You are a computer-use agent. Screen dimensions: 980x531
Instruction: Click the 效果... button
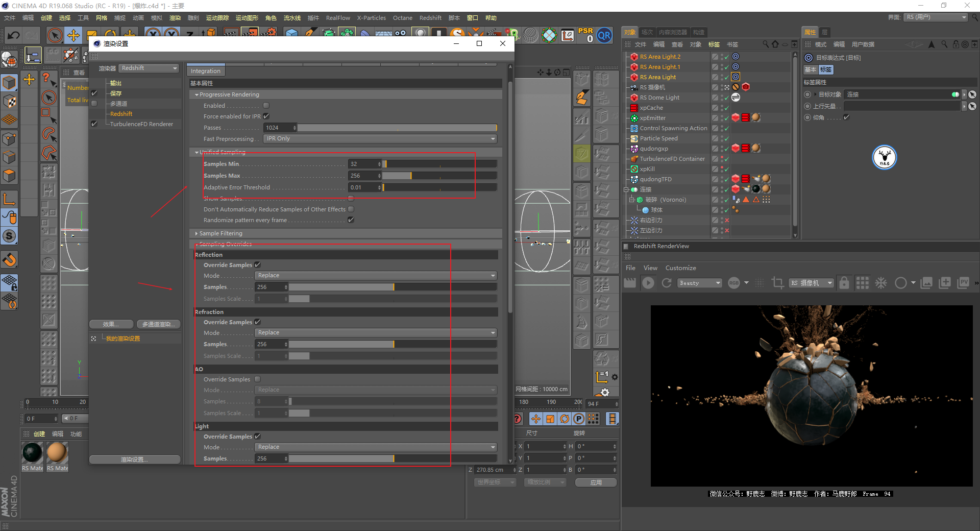point(111,324)
